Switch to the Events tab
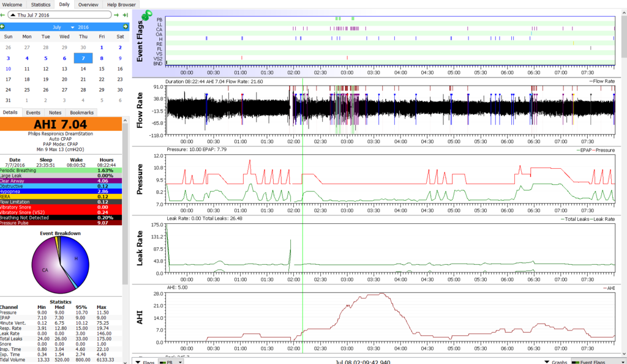Image resolution: width=627 pixels, height=364 pixels. click(33, 113)
